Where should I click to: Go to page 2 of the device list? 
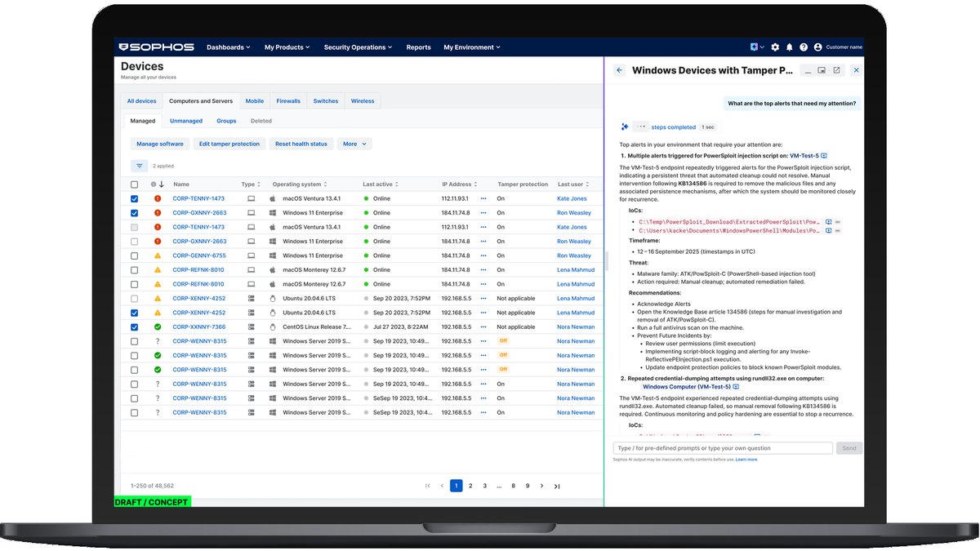point(470,486)
